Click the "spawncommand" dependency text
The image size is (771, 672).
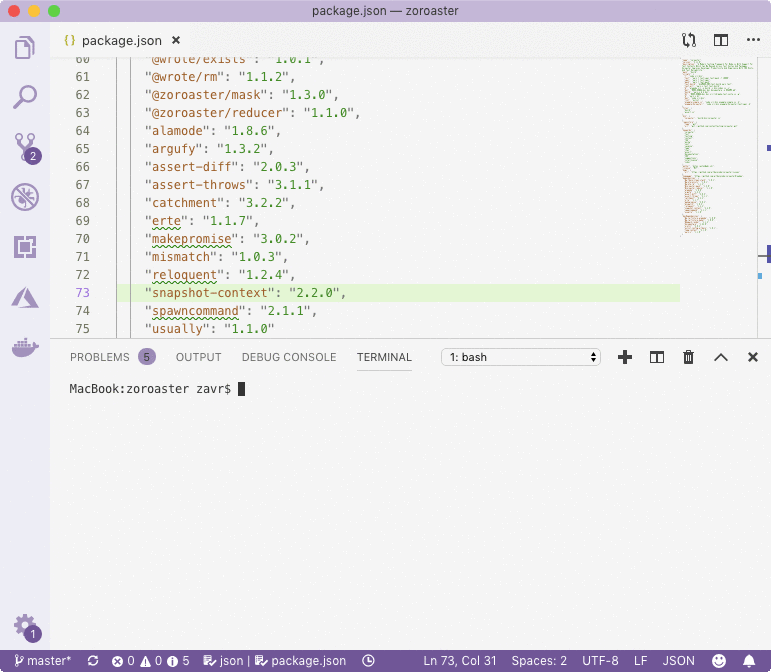(195, 311)
